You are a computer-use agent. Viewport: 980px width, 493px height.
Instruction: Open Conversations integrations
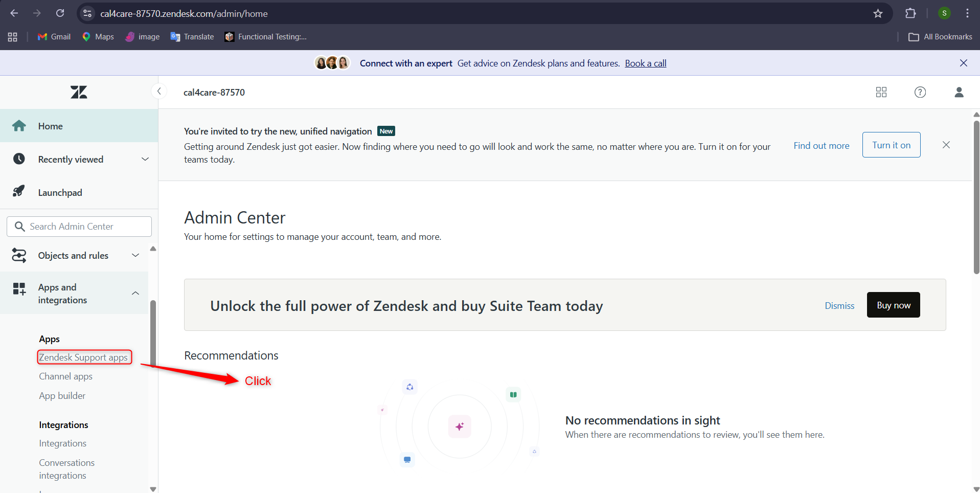(67, 469)
